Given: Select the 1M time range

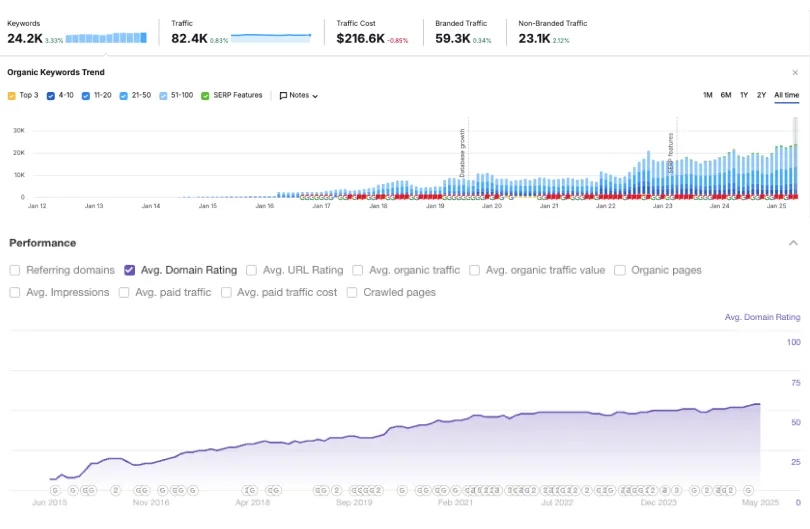Looking at the screenshot, I should (x=708, y=95).
